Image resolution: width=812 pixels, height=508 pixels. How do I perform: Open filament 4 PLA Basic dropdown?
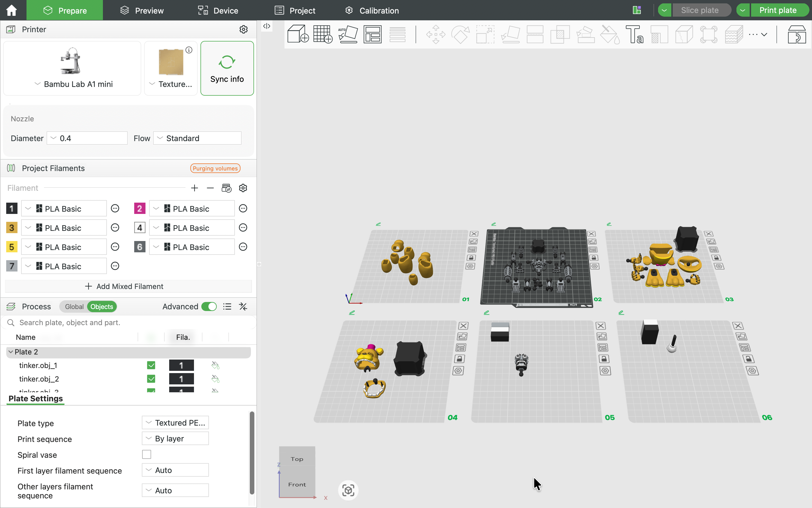[x=192, y=228]
